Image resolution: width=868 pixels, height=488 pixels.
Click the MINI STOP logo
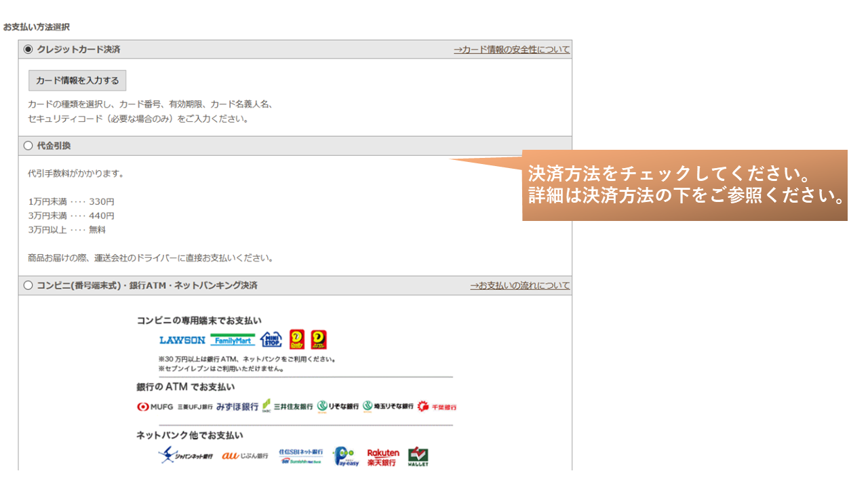coord(271,340)
